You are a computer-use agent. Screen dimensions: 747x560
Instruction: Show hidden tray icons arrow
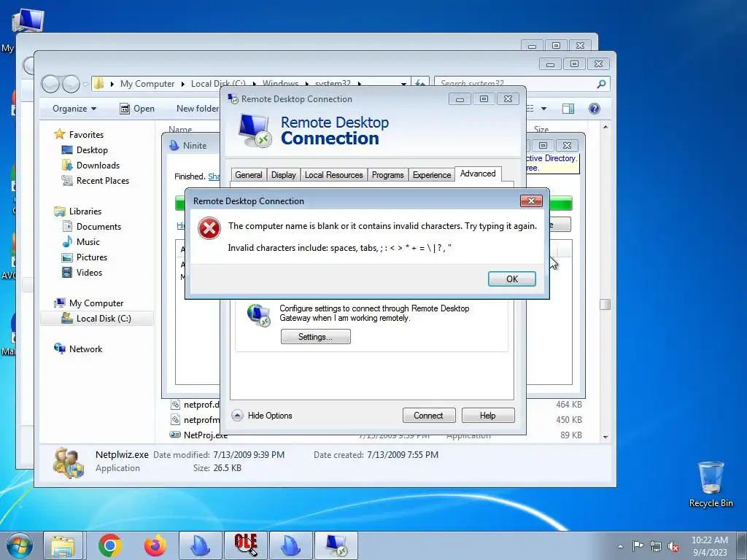pyautogui.click(x=620, y=546)
